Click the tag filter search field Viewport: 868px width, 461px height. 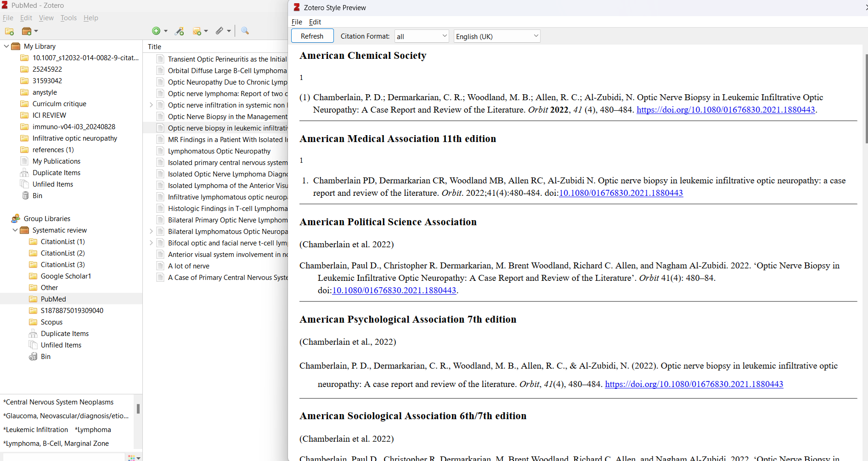tap(63, 457)
